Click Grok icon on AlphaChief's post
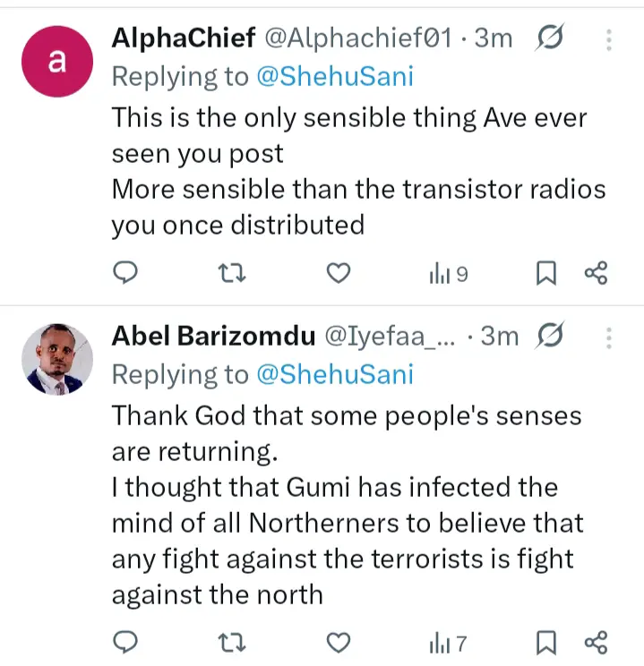644x666 pixels. click(550, 38)
